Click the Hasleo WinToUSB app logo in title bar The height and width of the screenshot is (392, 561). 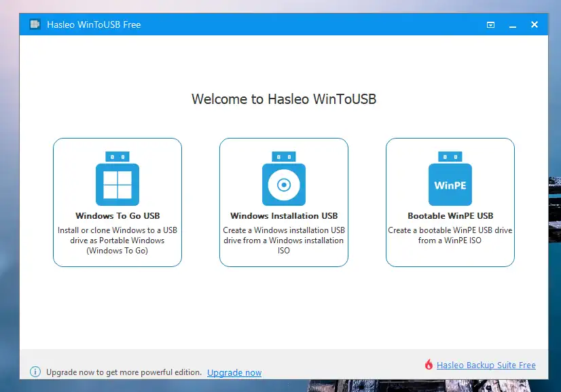tap(35, 24)
